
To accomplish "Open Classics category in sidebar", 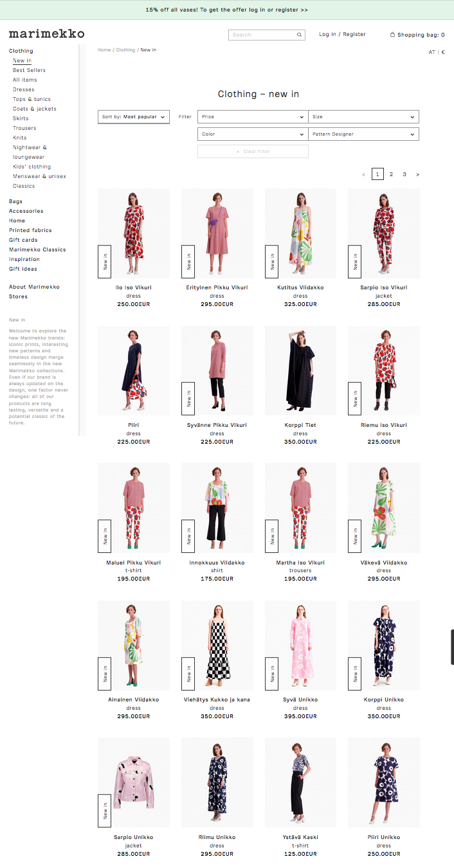I will pos(24,186).
